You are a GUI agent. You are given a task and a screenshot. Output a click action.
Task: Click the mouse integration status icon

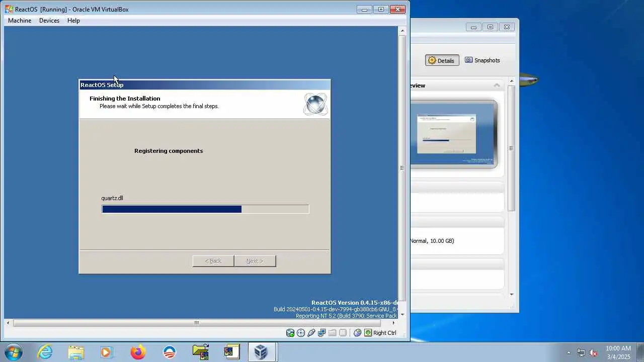[358, 333]
